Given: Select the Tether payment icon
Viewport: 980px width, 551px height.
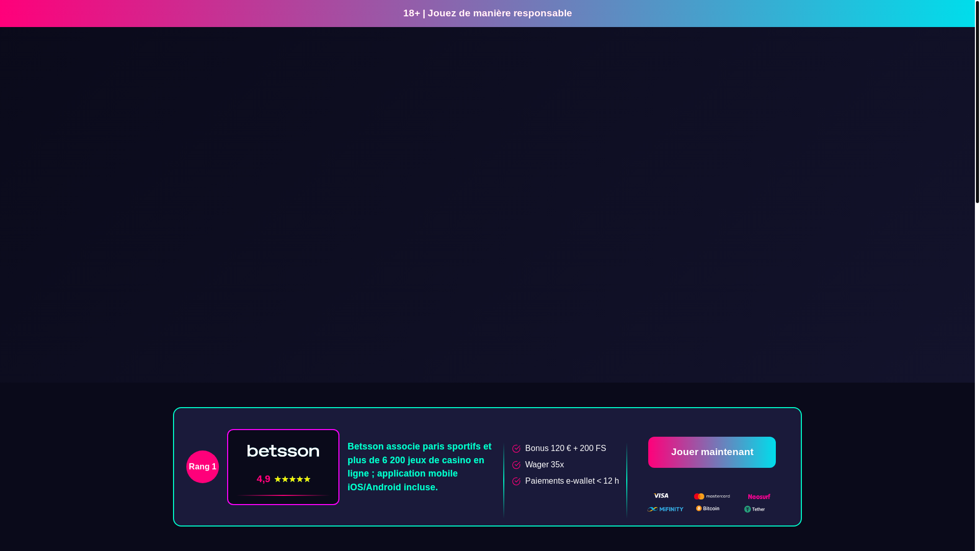Looking at the screenshot, I should click(754, 509).
